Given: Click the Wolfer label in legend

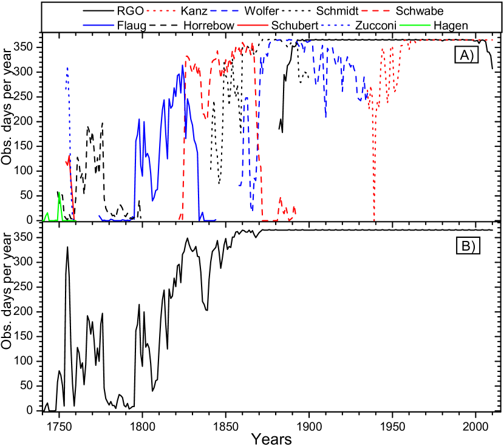Looking at the screenshot, I should tap(262, 11).
